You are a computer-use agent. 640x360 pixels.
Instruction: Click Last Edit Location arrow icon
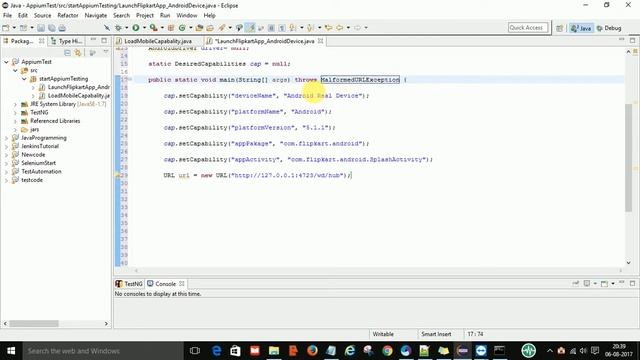pos(328,28)
